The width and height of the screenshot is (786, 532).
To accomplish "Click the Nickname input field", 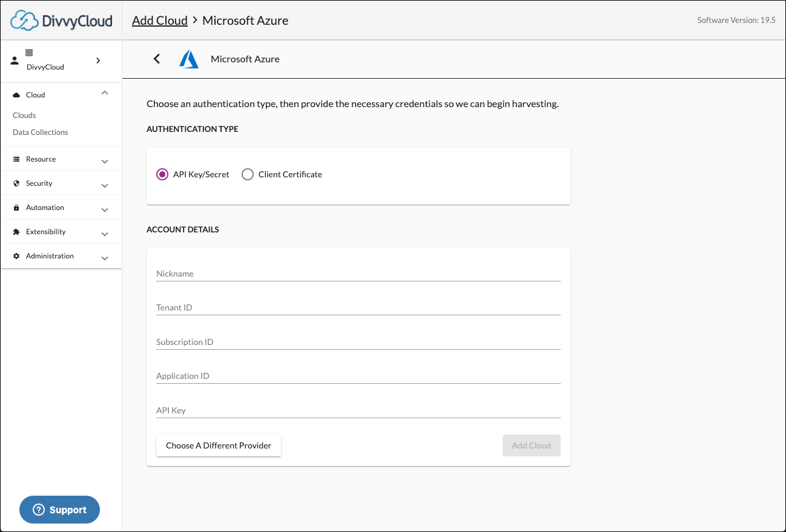I will click(x=358, y=274).
